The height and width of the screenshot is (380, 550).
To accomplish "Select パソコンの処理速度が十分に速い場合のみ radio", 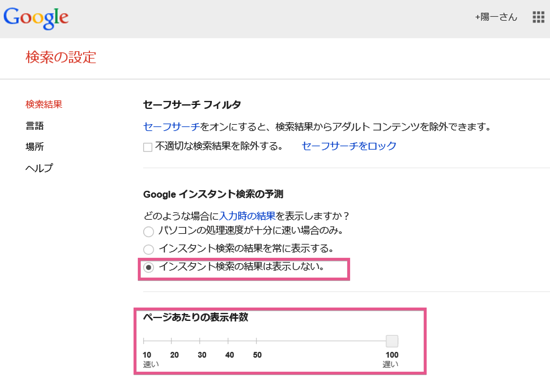I will [x=148, y=232].
